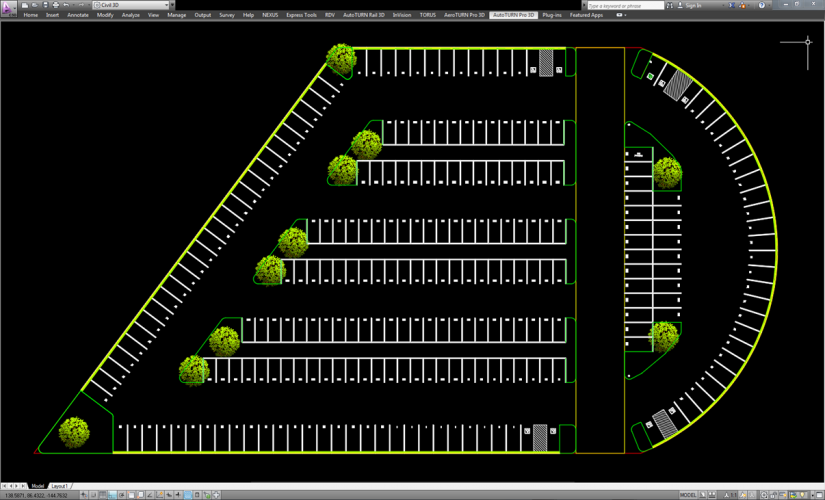This screenshot has height=500, width=825.
Task: Open the Survey ribbon tab
Action: click(x=227, y=15)
